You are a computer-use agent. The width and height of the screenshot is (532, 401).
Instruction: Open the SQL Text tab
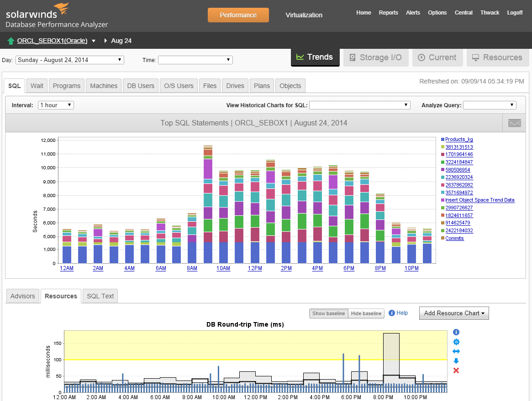100,296
